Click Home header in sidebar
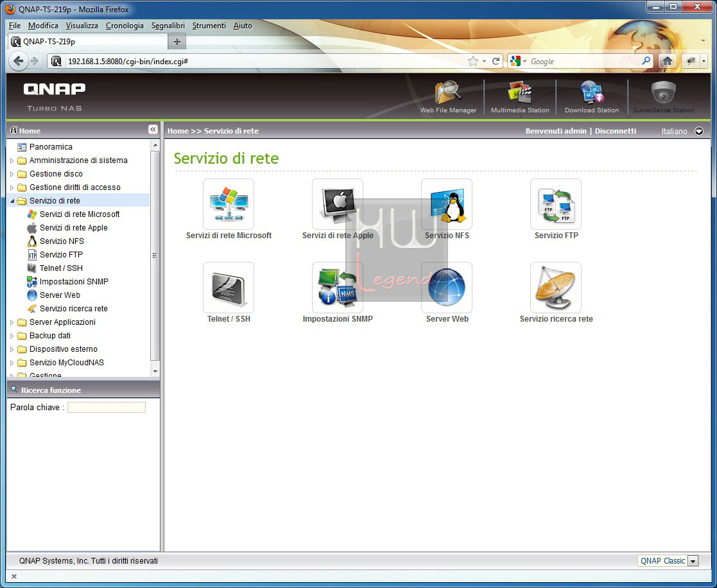The width and height of the screenshot is (717, 588). (30, 131)
